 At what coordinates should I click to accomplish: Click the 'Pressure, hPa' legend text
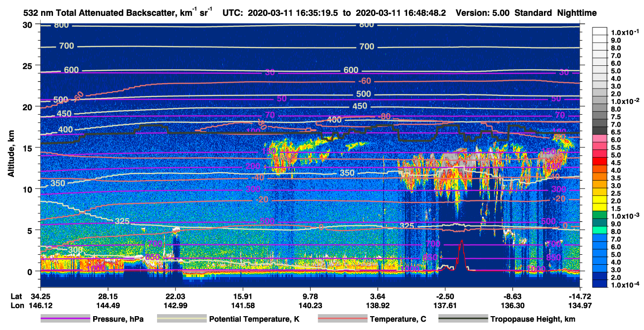click(118, 319)
